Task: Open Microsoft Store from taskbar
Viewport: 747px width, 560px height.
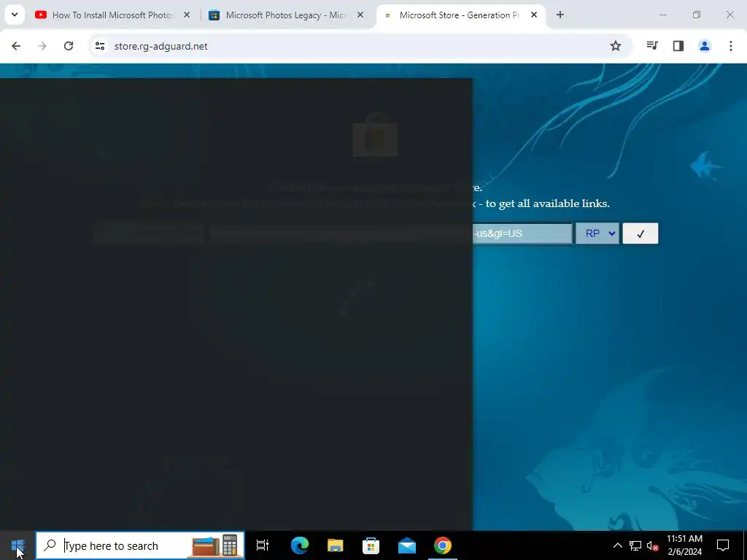Action: coord(371,545)
